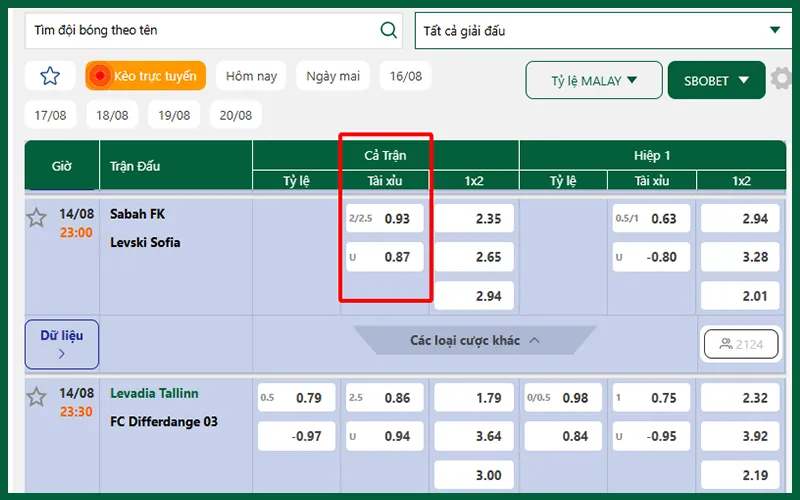Viewport: 800px width, 500px height.
Task: Select the 18/08 date tab
Action: [x=112, y=115]
